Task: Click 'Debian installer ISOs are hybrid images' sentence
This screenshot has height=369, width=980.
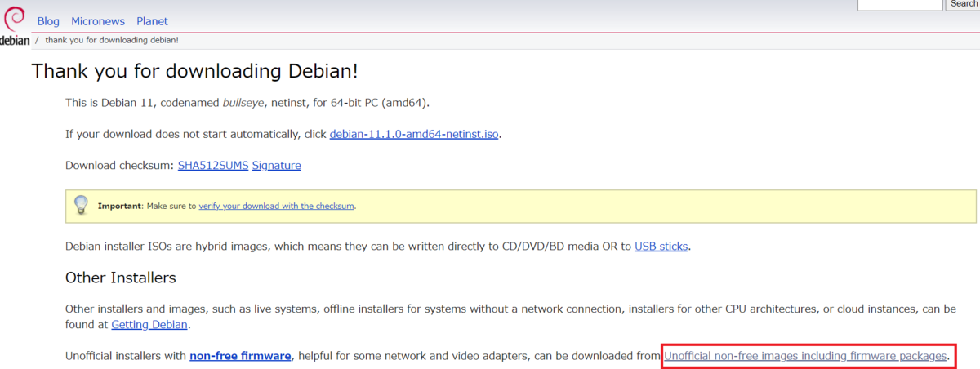Action: point(378,246)
